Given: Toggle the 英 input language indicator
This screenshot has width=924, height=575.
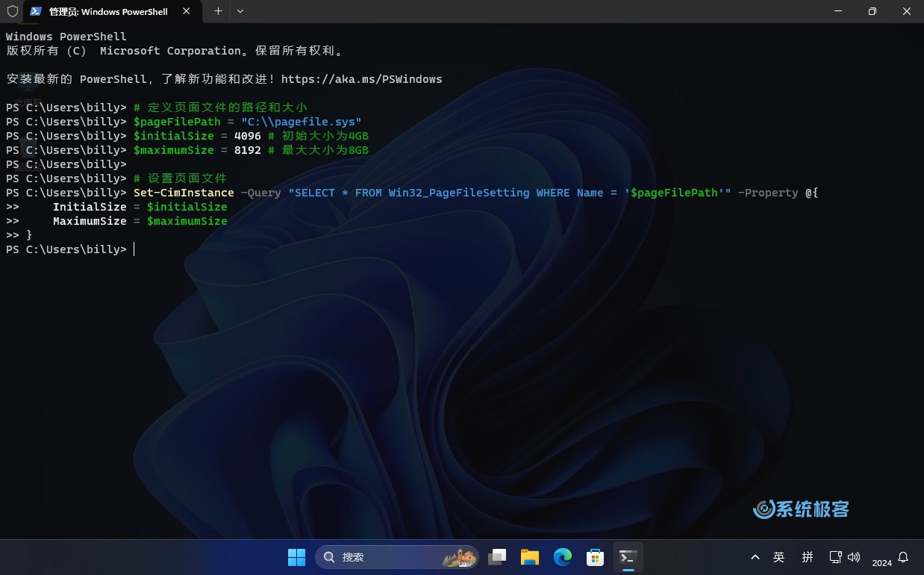Looking at the screenshot, I should (779, 557).
